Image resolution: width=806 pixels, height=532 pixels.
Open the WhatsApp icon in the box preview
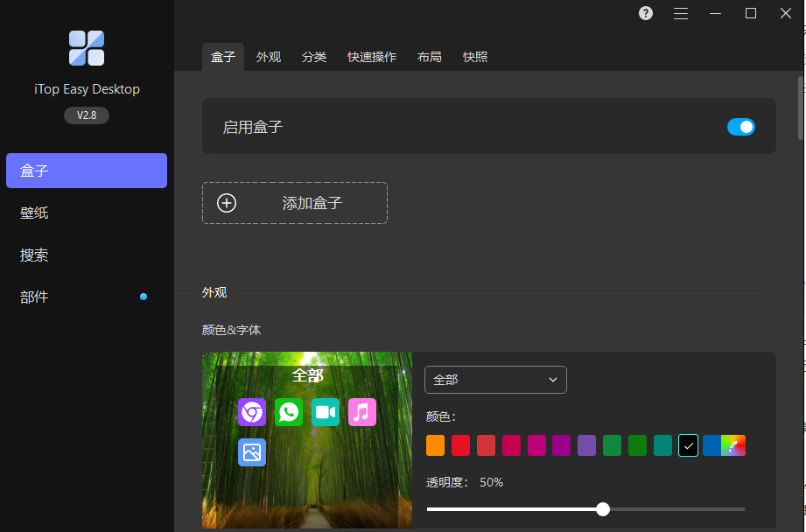tap(288, 411)
